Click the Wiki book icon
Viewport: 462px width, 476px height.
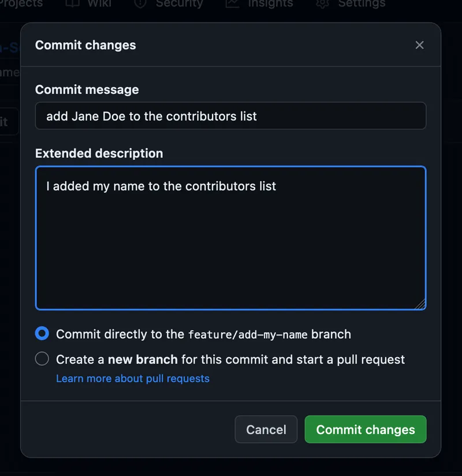[x=72, y=3]
